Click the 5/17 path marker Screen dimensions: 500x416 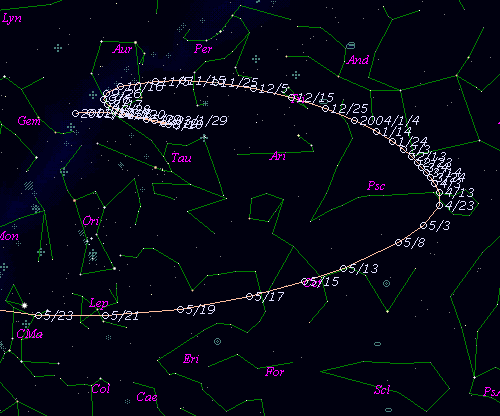(250, 296)
